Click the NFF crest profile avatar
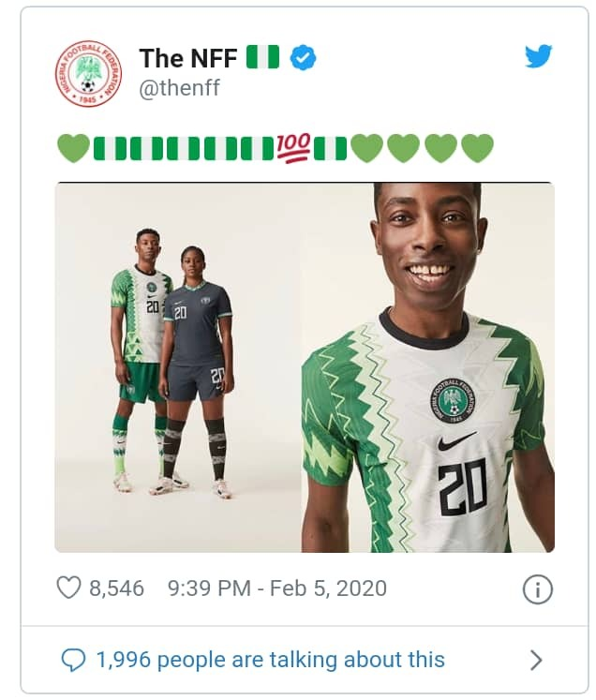Viewport: 596px width, 700px height. click(x=88, y=72)
